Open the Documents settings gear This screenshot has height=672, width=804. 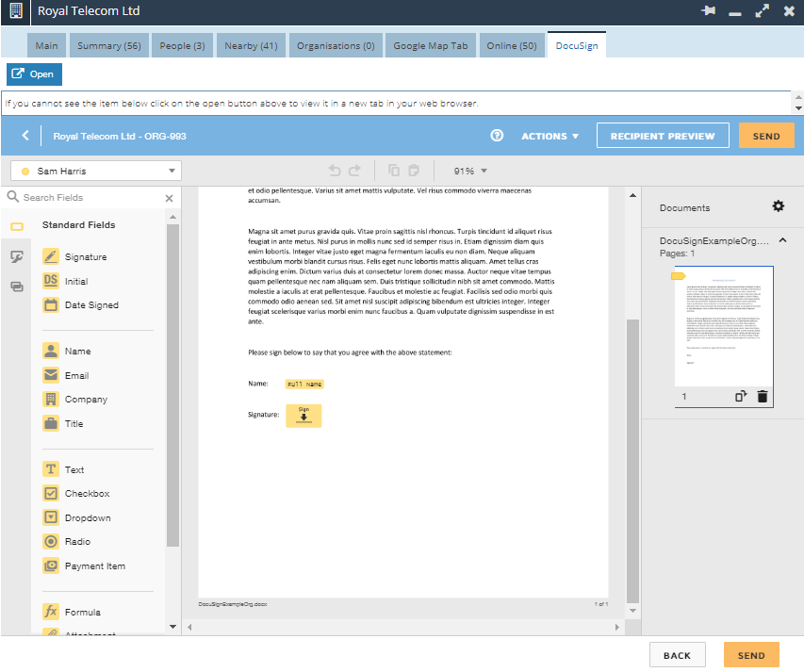pos(779,206)
